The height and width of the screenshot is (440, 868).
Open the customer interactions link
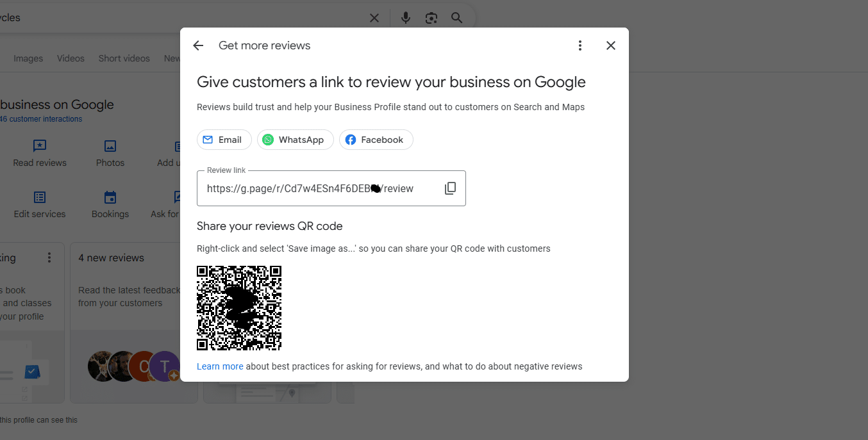[41, 119]
